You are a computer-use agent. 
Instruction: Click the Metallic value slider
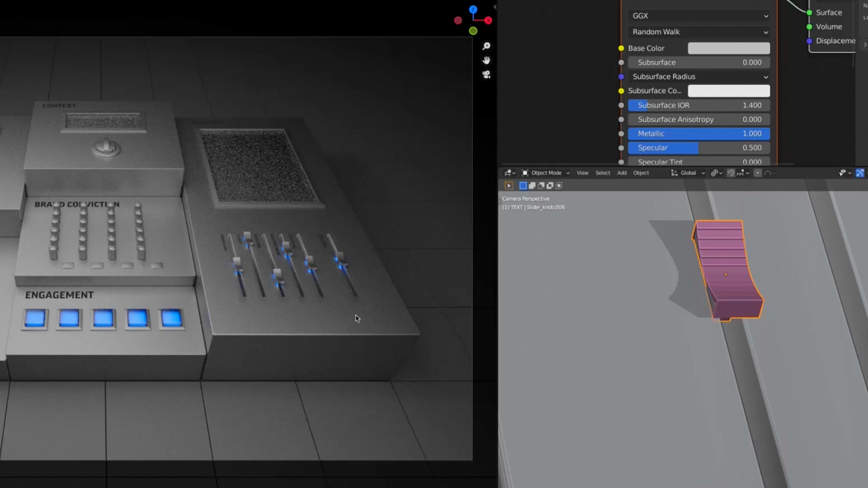(x=699, y=134)
